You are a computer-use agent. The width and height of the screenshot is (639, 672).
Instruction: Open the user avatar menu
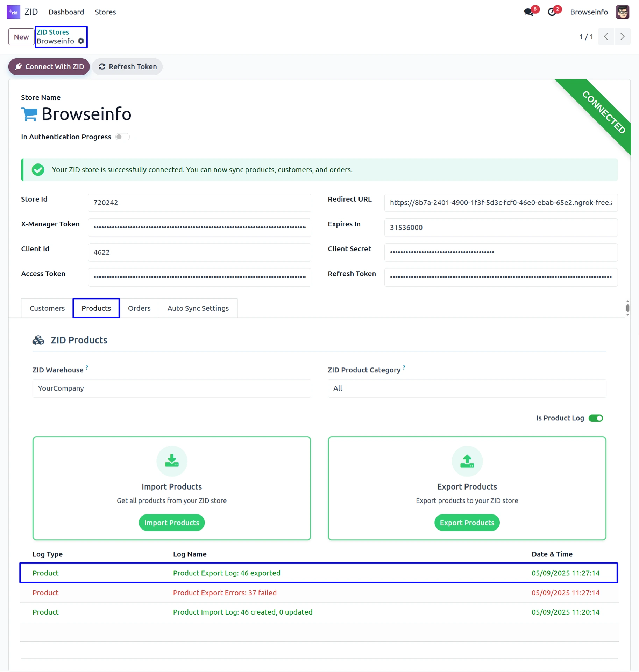623,12
